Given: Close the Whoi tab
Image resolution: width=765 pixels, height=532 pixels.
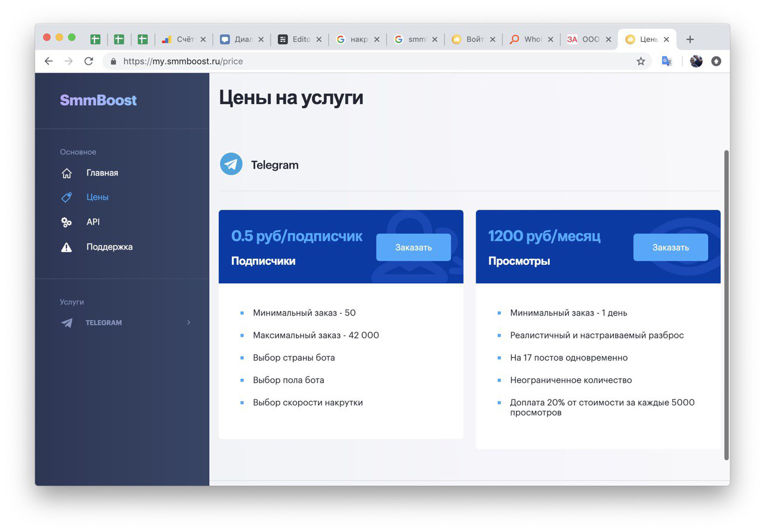Looking at the screenshot, I should pos(550,39).
